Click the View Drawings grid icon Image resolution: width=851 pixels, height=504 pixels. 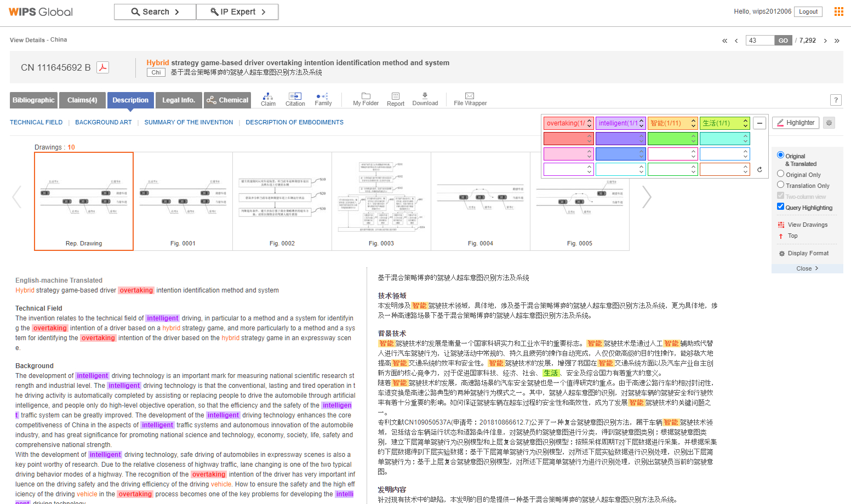click(781, 225)
